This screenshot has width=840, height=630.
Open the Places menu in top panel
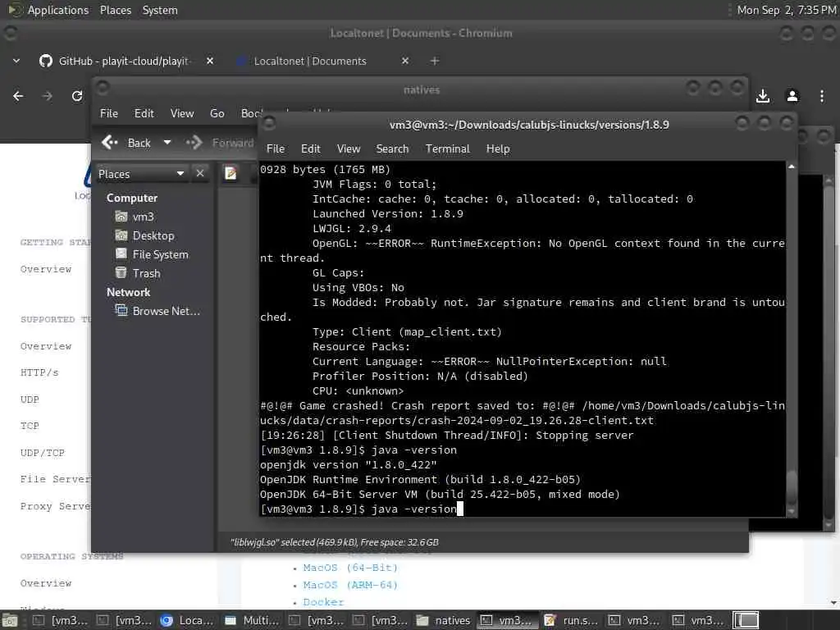115,10
